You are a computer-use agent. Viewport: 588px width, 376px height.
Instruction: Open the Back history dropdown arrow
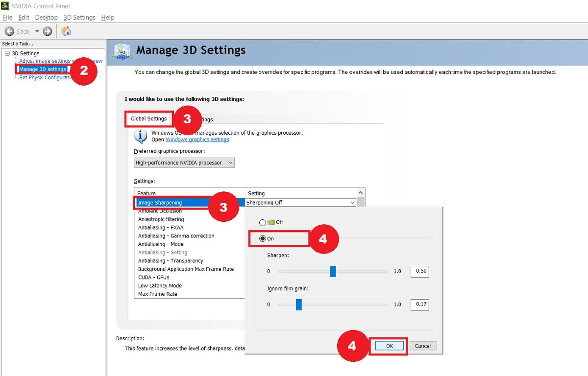tap(37, 31)
